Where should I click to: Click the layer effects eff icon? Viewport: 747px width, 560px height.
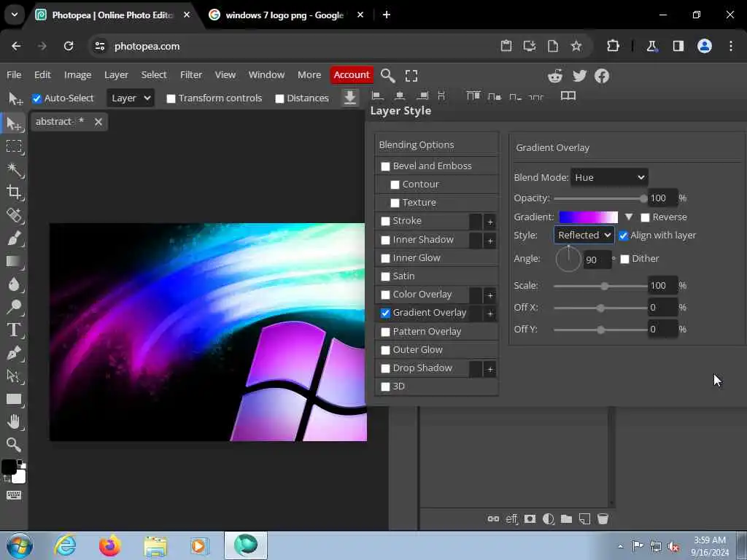point(511,518)
